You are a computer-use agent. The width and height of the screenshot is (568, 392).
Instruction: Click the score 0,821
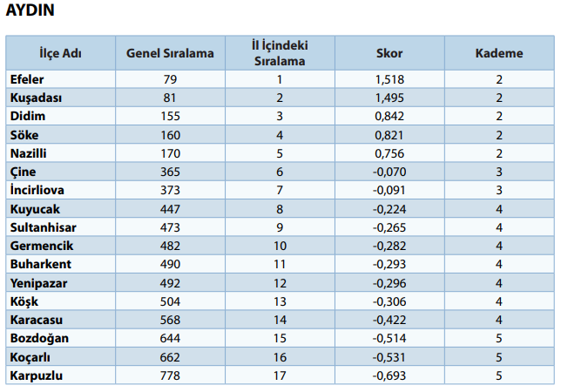click(389, 135)
